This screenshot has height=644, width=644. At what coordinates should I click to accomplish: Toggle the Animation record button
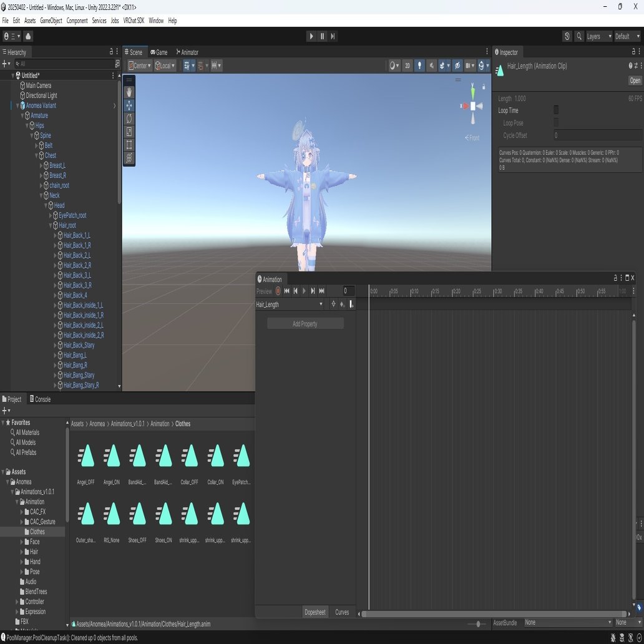(278, 291)
